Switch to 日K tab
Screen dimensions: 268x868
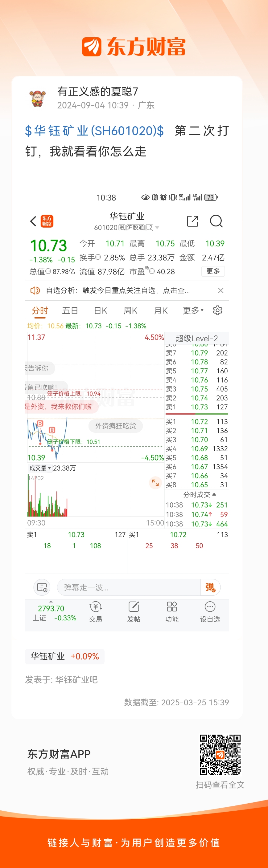coord(100,310)
